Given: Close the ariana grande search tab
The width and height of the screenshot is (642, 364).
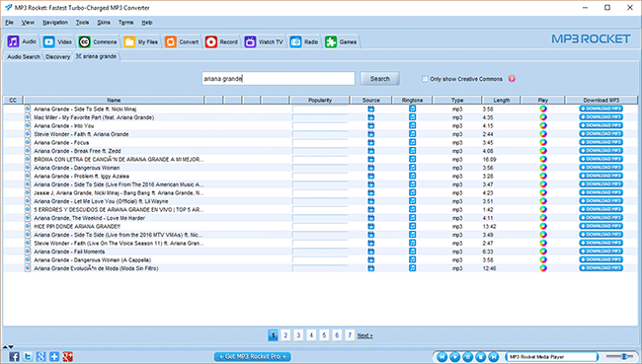Looking at the screenshot, I should coord(79,56).
